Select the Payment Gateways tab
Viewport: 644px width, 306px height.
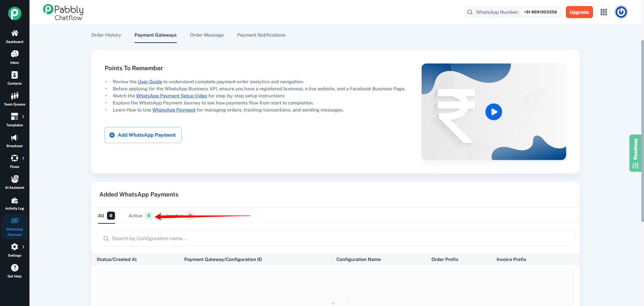tap(156, 35)
